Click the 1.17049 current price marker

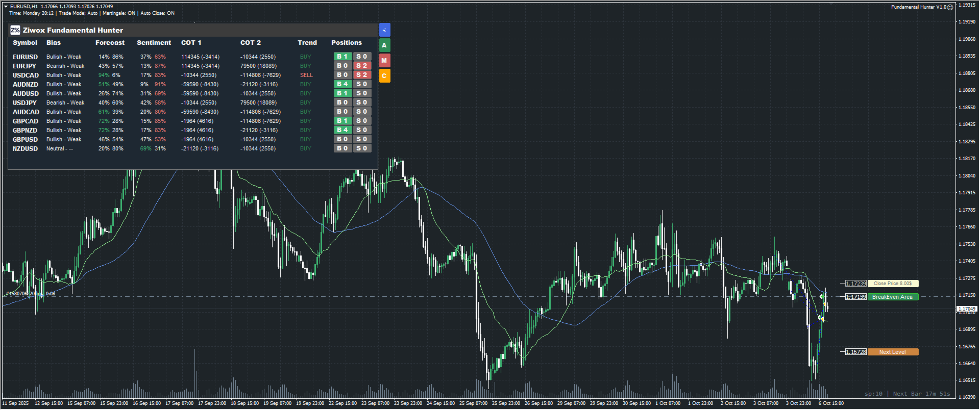[966, 309]
